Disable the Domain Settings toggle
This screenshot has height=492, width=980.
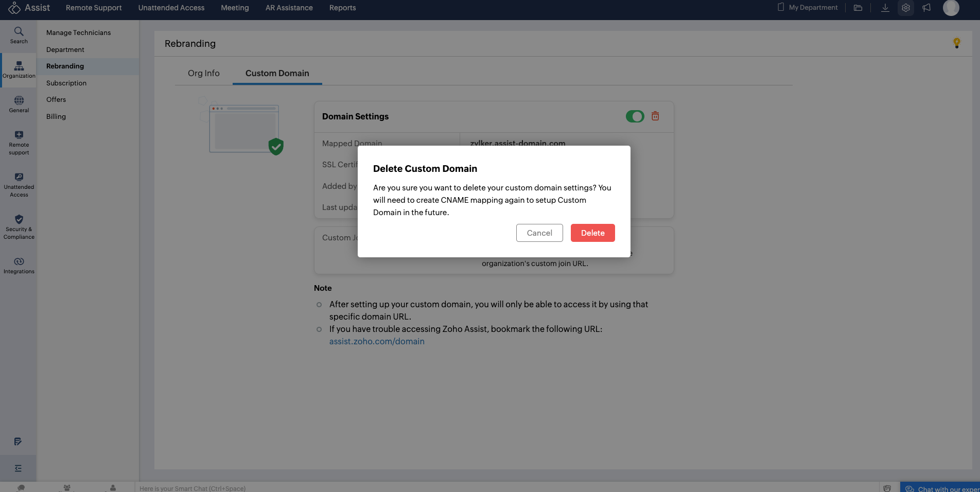(x=635, y=116)
